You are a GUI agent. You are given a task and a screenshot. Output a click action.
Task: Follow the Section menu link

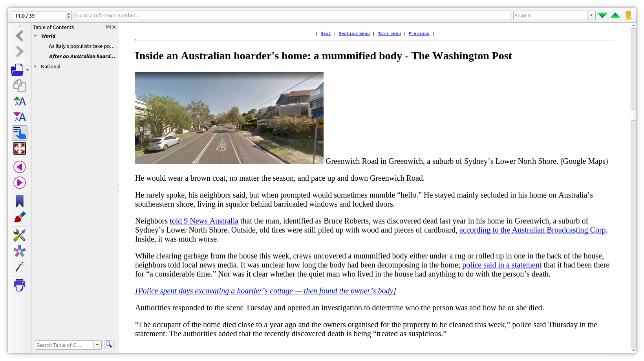coord(354,34)
